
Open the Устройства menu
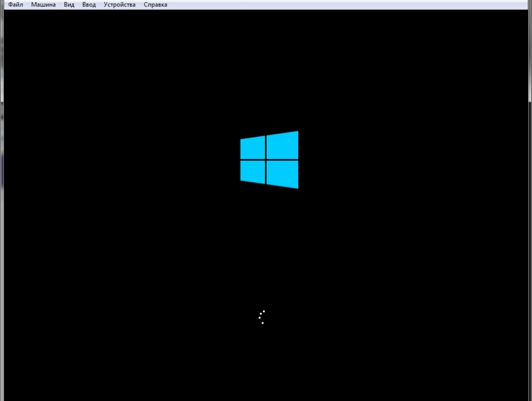[x=120, y=5]
